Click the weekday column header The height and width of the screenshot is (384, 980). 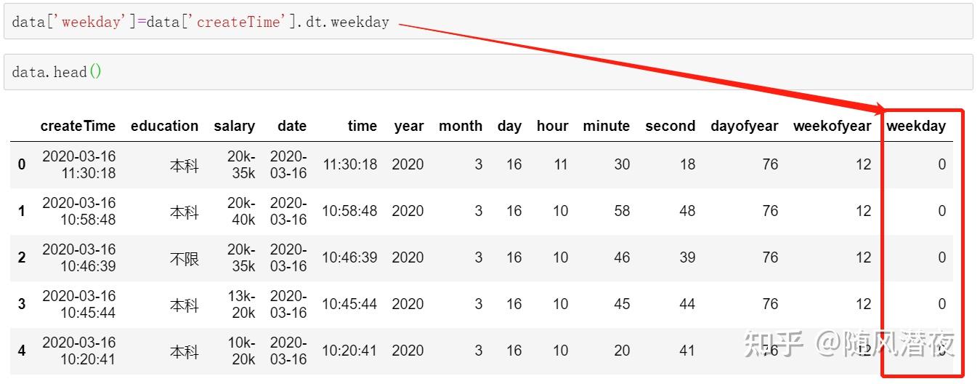tap(916, 126)
